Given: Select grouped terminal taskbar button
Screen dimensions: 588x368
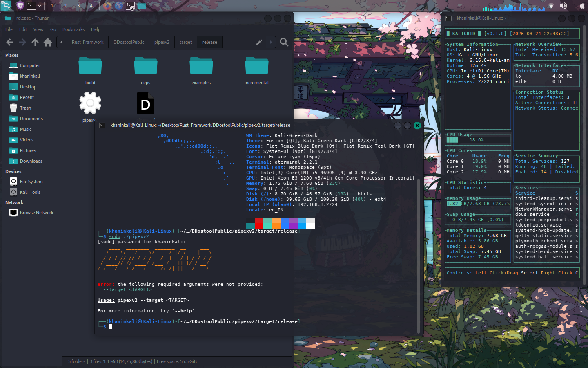Looking at the screenshot, I should [130, 6].
